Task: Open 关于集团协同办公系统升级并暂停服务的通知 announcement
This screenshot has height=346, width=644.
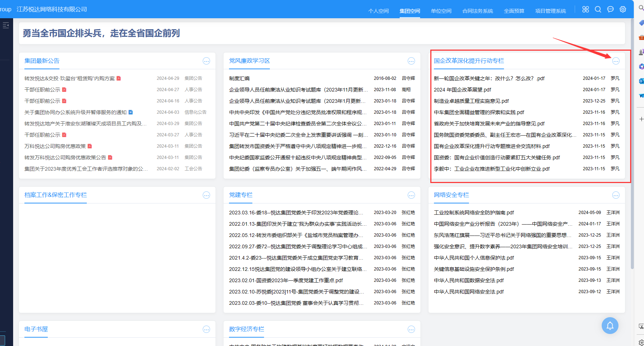Action: pyautogui.click(x=75, y=112)
